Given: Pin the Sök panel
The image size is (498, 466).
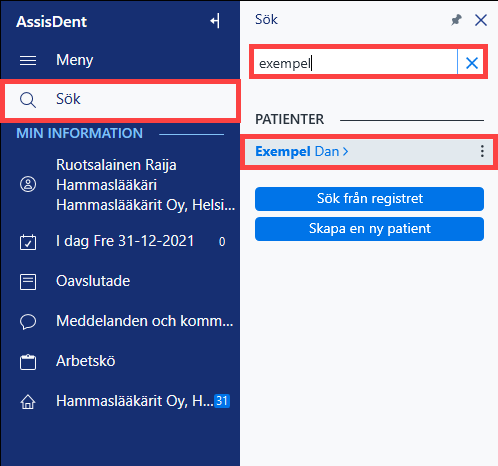Looking at the screenshot, I should [456, 20].
